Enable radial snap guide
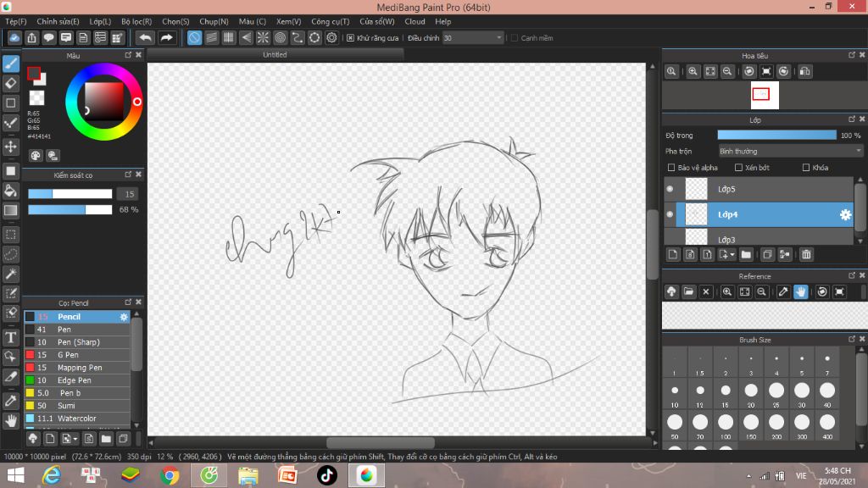The image size is (868, 488). (263, 37)
